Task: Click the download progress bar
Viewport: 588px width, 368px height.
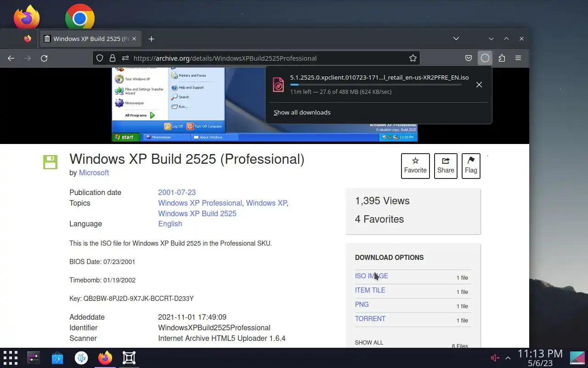Action: [376, 85]
